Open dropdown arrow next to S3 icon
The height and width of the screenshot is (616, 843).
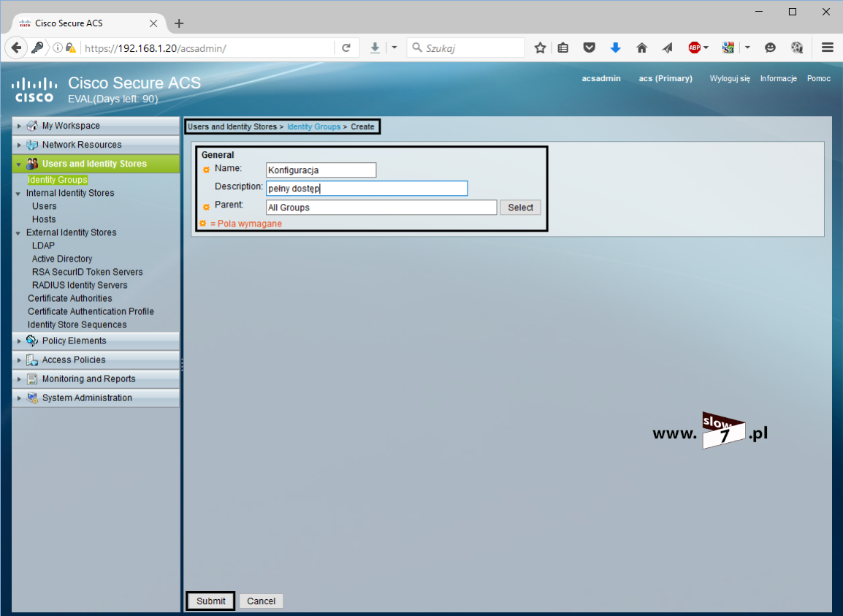pyautogui.click(x=747, y=47)
